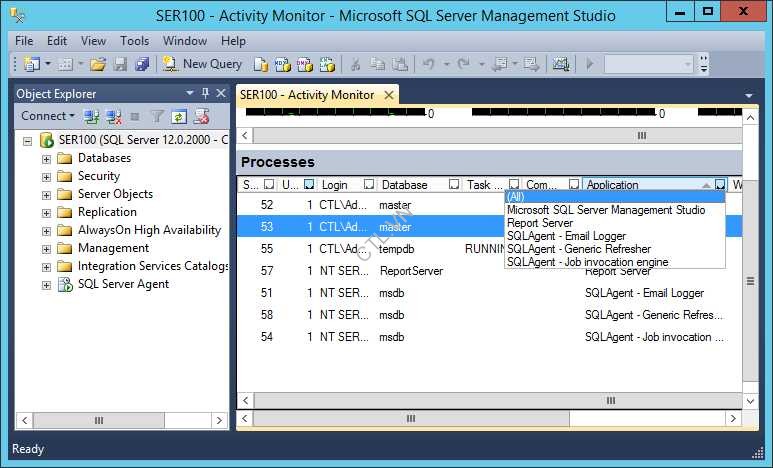This screenshot has width=773, height=468.
Task: Click the Cut scissors icon
Action: (x=355, y=64)
